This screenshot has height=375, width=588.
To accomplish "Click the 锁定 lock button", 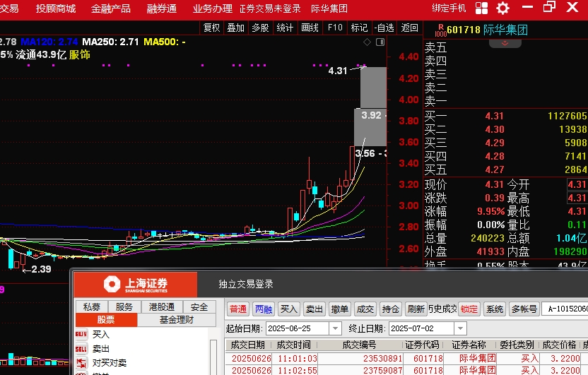I will pyautogui.click(x=469, y=309).
